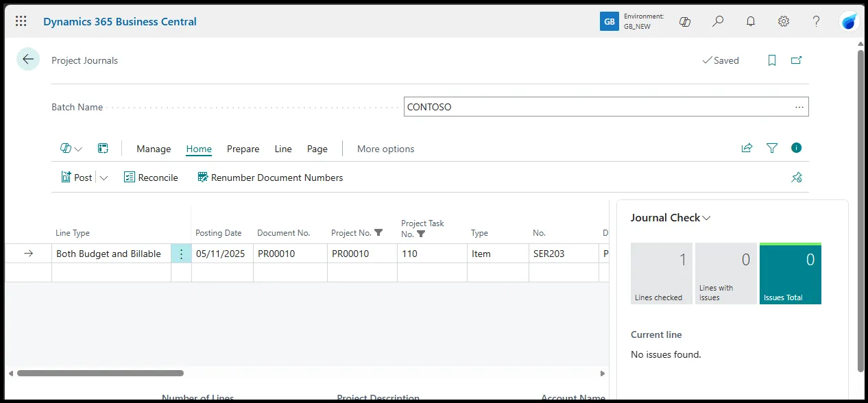Open the settings gear
This screenshot has height=403, width=868.
tap(784, 21)
